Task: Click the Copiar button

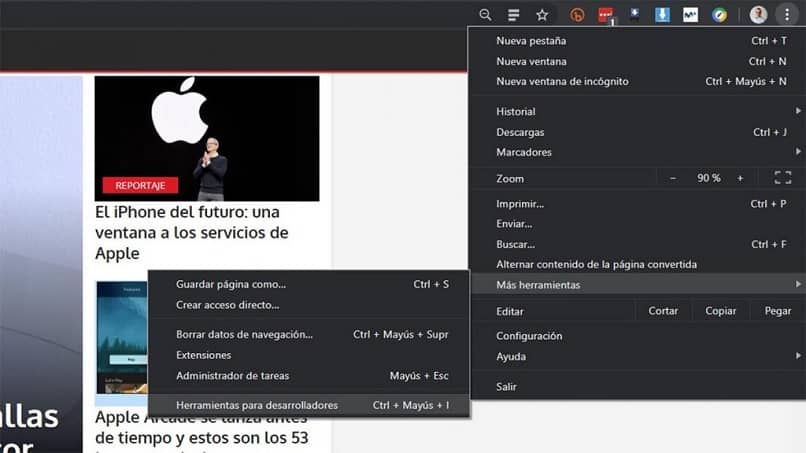Action: 721,311
